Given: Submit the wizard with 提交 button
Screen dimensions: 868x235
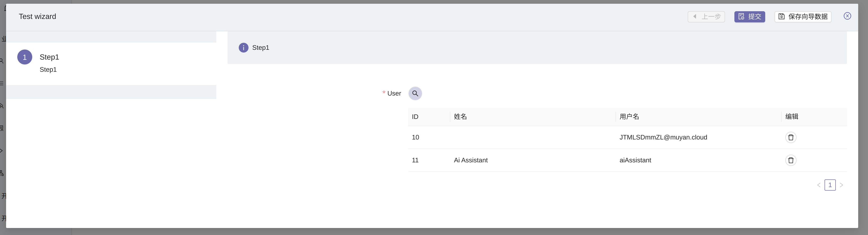Looking at the screenshot, I should [749, 17].
